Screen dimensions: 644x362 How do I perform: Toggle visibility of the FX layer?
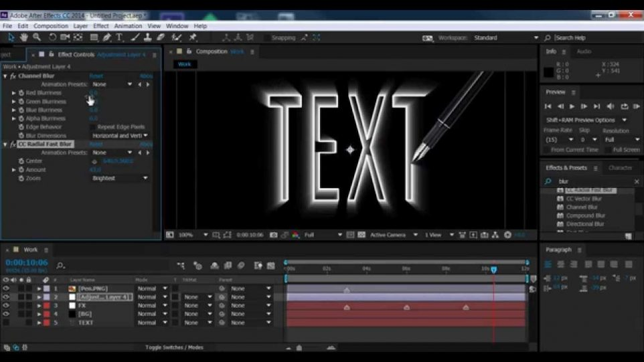pyautogui.click(x=6, y=305)
